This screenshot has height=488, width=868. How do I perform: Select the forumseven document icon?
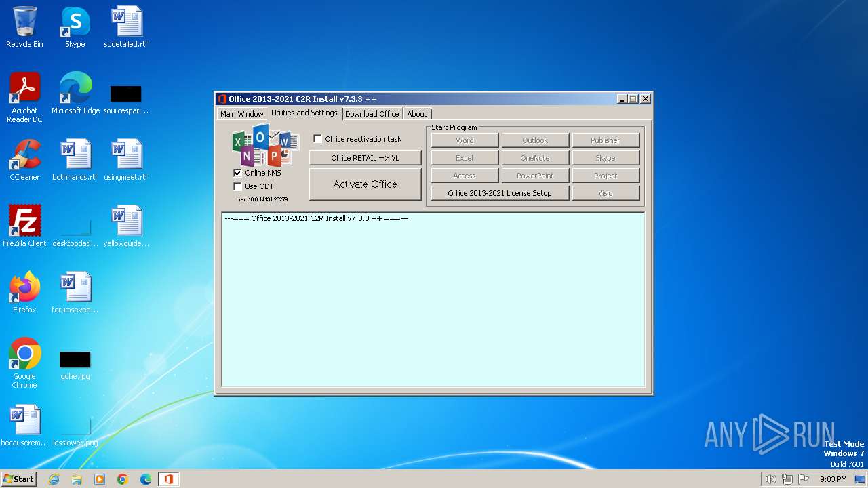click(75, 293)
